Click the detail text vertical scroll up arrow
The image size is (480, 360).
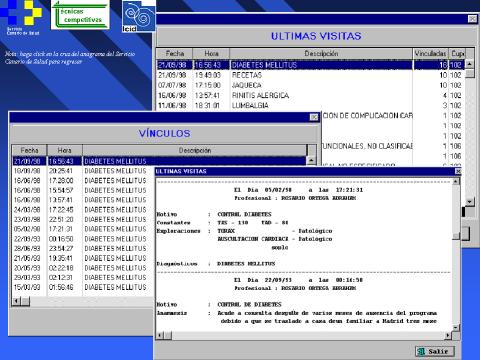coord(456,182)
